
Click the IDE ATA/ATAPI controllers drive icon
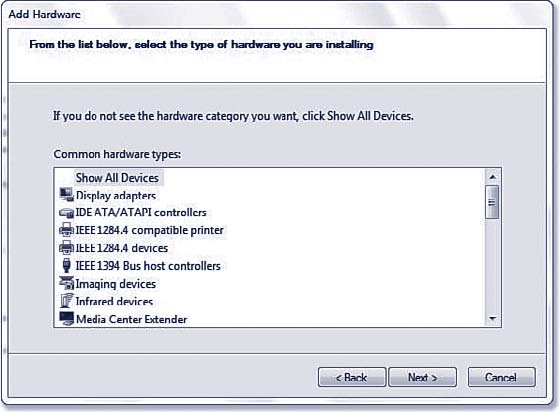[x=66, y=213]
